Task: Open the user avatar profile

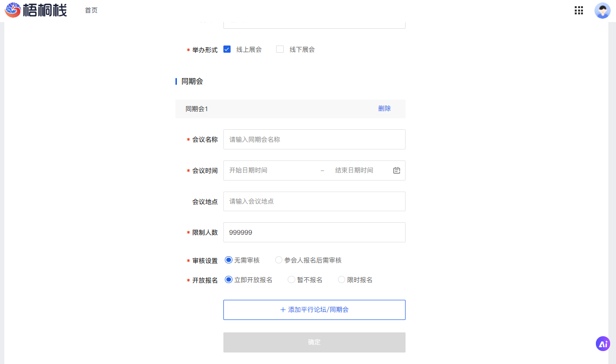Action: pyautogui.click(x=602, y=11)
